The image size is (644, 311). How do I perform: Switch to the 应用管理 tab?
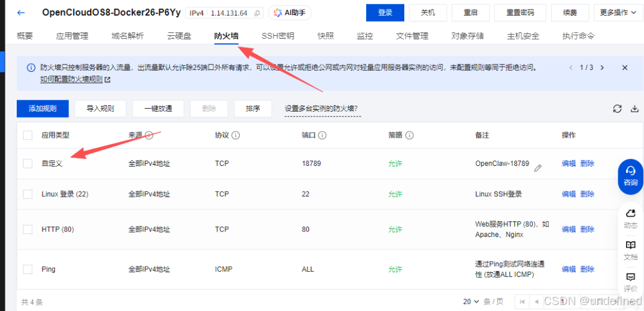tap(72, 36)
